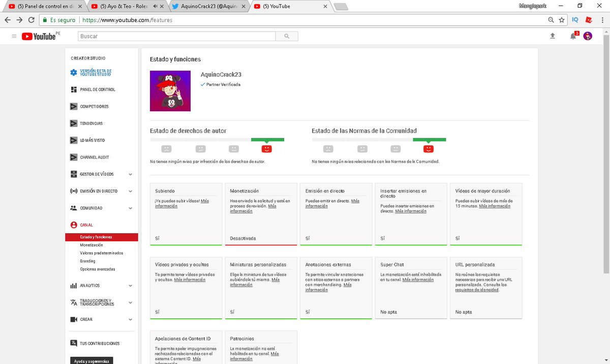Open Branding under Canal
The image size is (610, 364).
(88, 261)
